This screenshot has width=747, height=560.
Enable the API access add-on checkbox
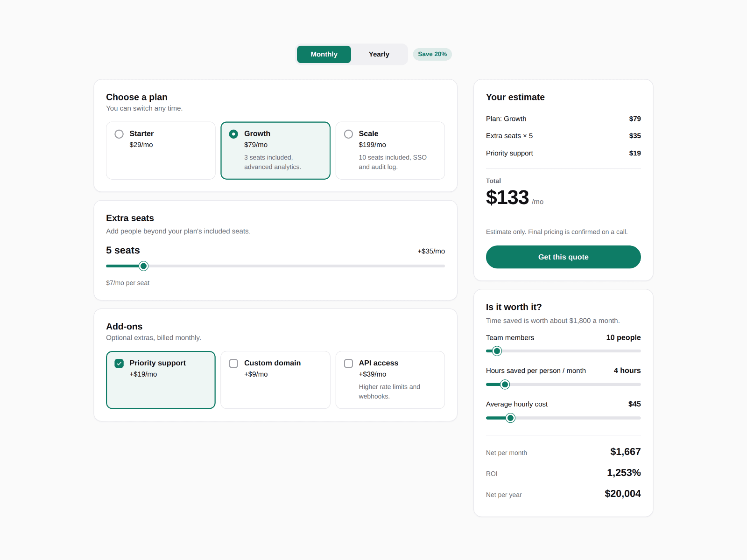[x=348, y=363]
